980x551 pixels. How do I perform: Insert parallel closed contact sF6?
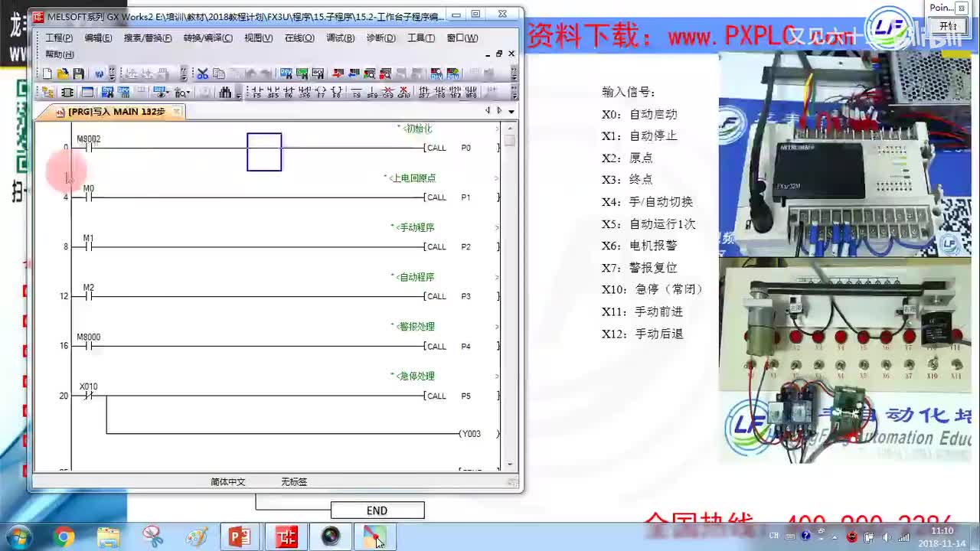[305, 93]
